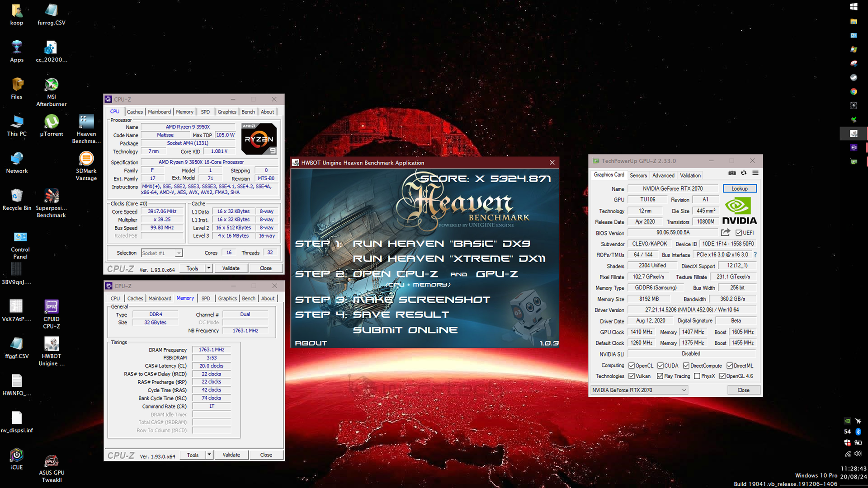The image size is (868, 488).
Task: Select the HWBOT Unigine desktop icon
Action: pos(52,351)
